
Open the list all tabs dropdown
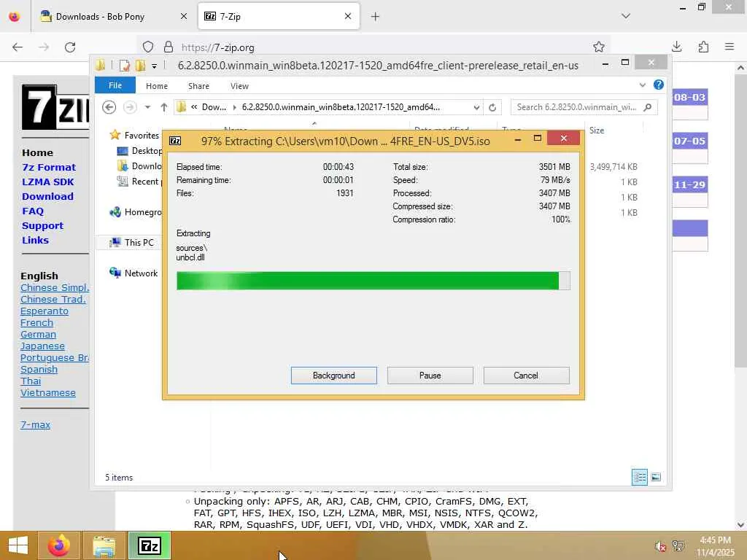click(x=626, y=16)
